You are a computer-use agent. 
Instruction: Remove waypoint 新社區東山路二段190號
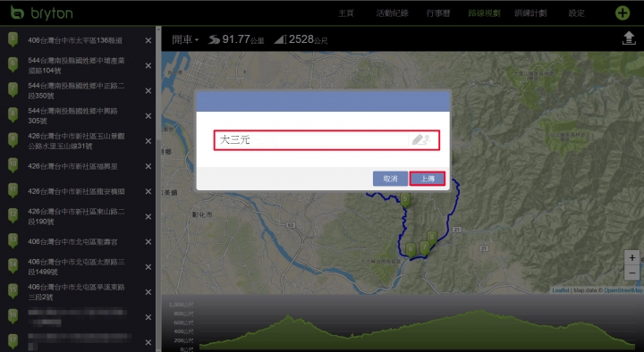(148, 216)
